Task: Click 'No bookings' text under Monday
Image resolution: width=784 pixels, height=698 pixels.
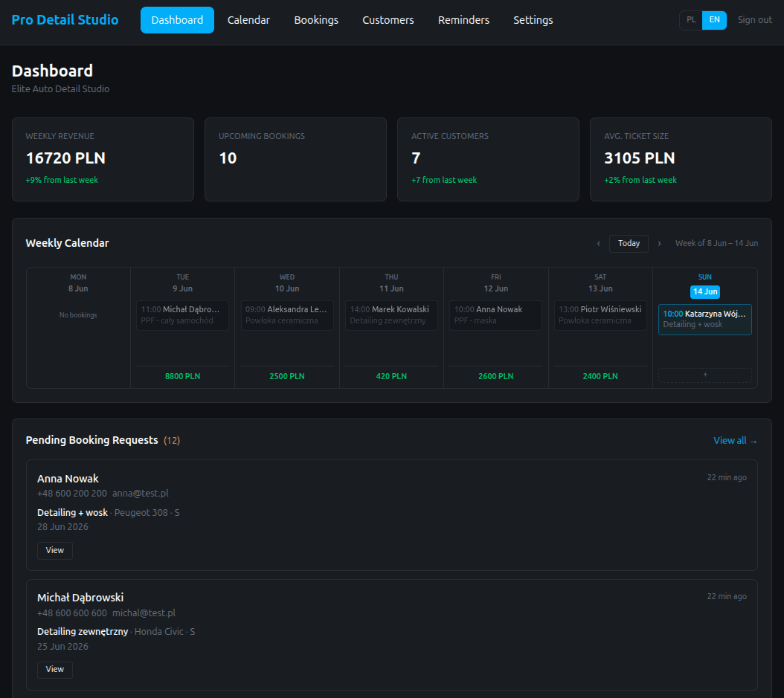Action: coord(78,315)
